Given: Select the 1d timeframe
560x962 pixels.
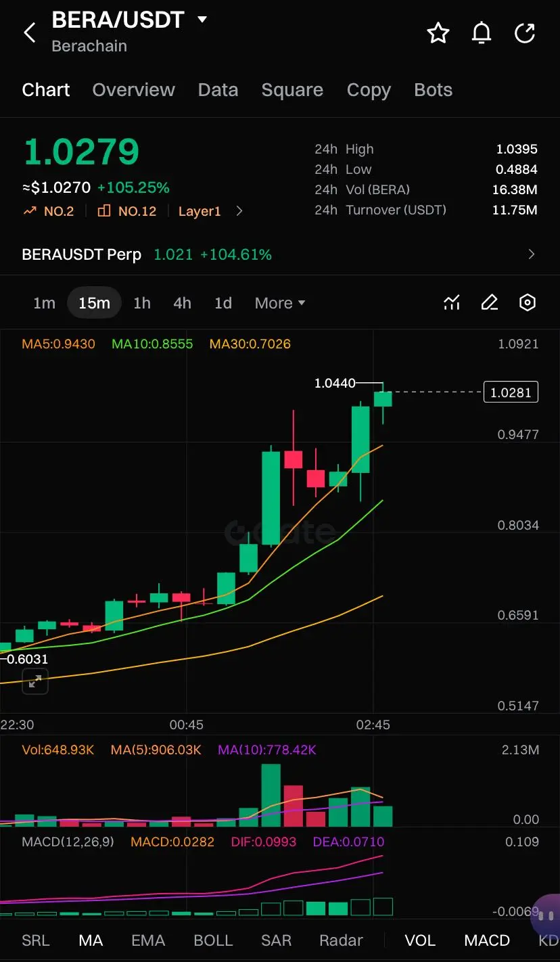Looking at the screenshot, I should click(x=223, y=303).
